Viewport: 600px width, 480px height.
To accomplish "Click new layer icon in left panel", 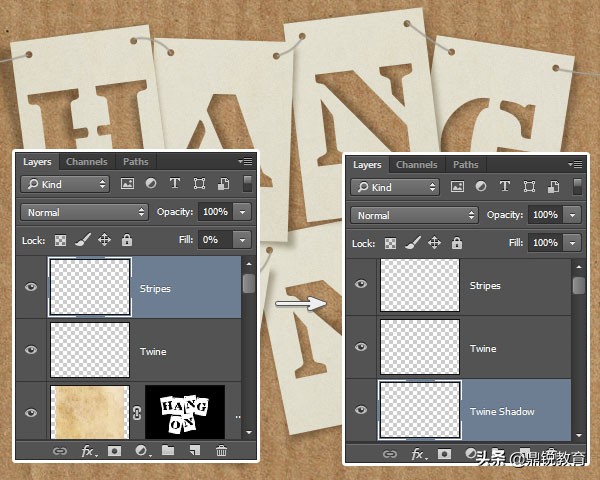I will 195,451.
